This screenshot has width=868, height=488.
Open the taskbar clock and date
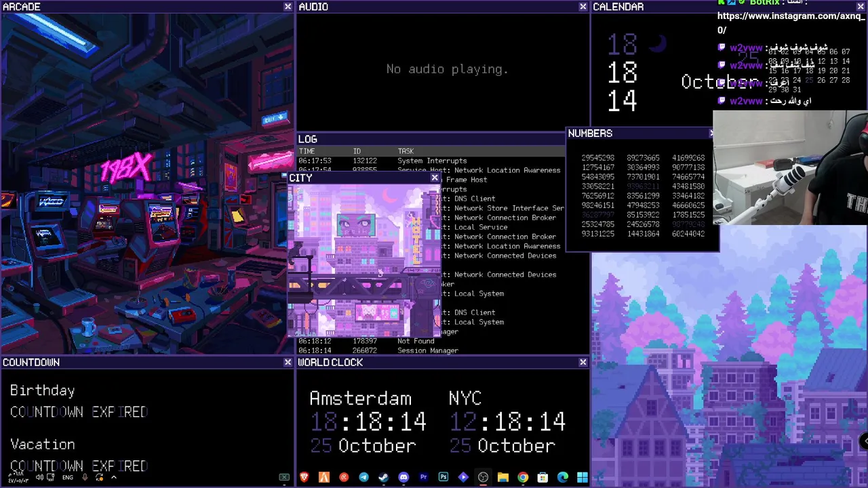click(18, 477)
